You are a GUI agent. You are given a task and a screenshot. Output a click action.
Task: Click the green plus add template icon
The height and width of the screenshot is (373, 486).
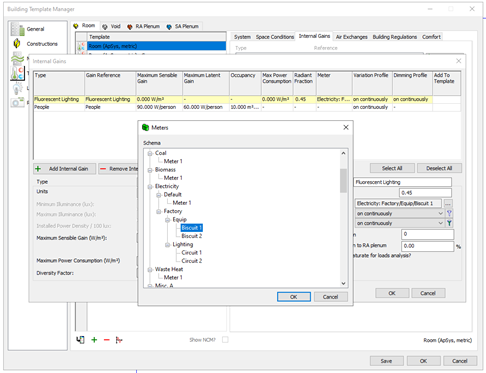94,340
